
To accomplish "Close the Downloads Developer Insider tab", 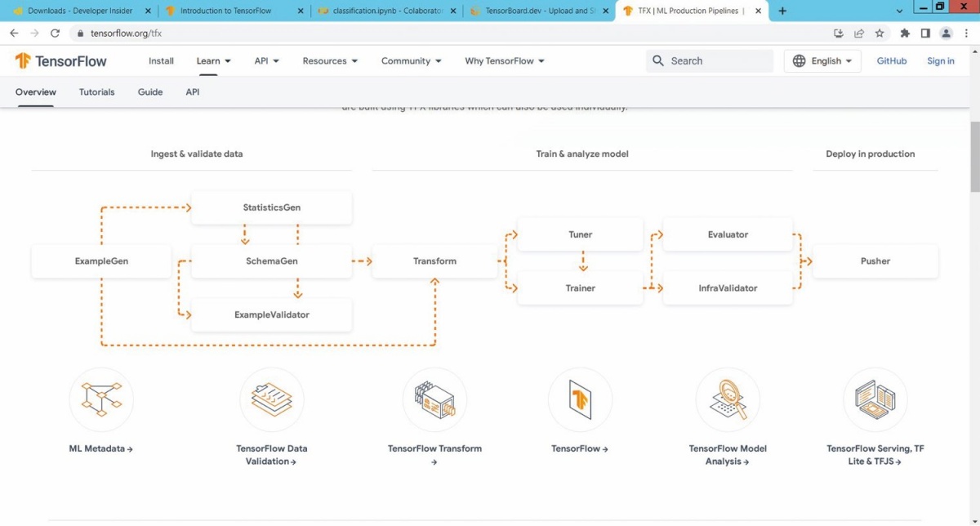I will coord(147,11).
